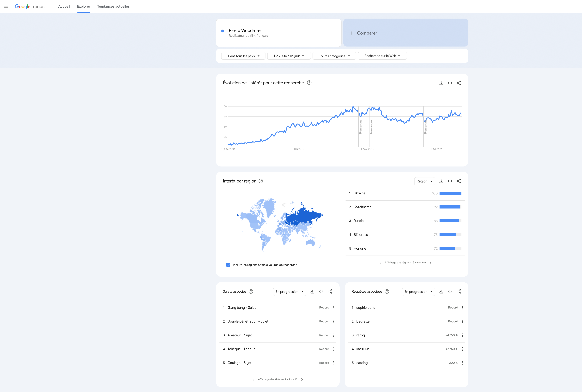Screen dimensions: 582x392
Task: Download the Sujets associés data
Action: [x=312, y=291]
